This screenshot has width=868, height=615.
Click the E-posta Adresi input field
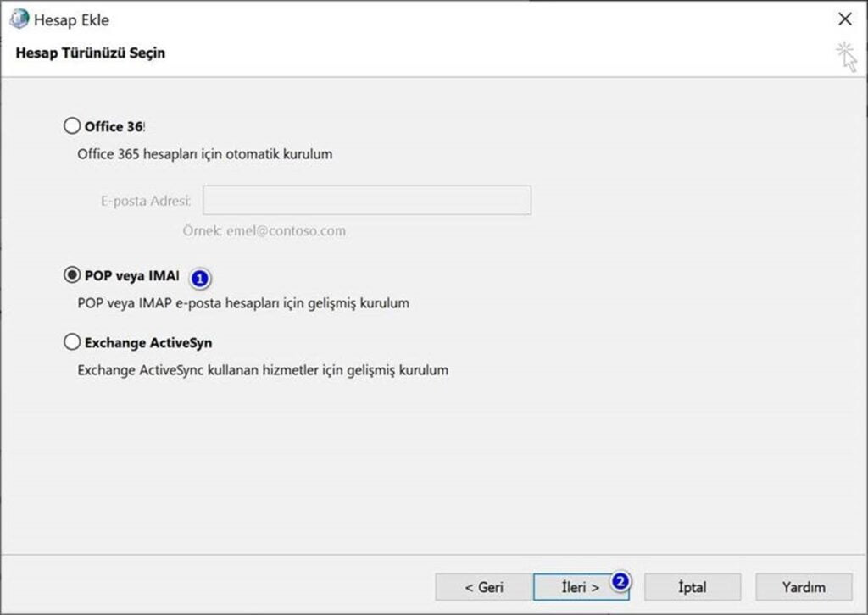click(x=366, y=200)
